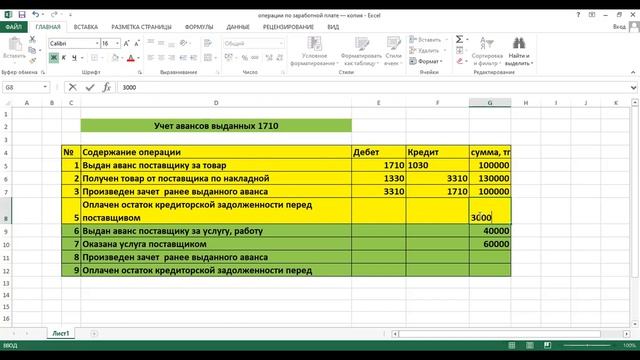640x360 pixels.
Task: Click the Вход sign-in link
Action: point(619,27)
